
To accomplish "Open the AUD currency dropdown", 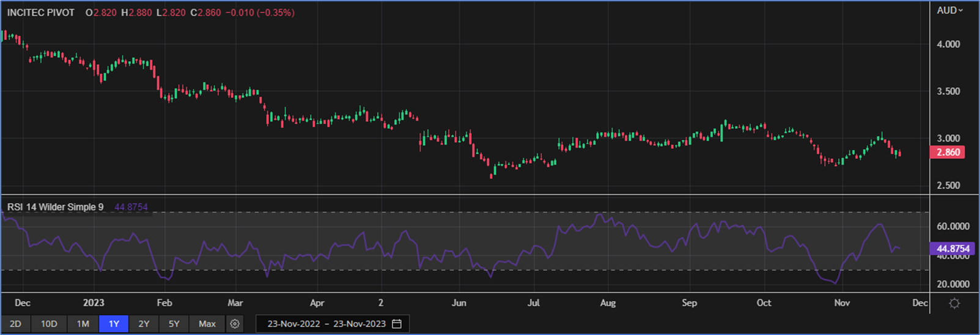I will (949, 10).
